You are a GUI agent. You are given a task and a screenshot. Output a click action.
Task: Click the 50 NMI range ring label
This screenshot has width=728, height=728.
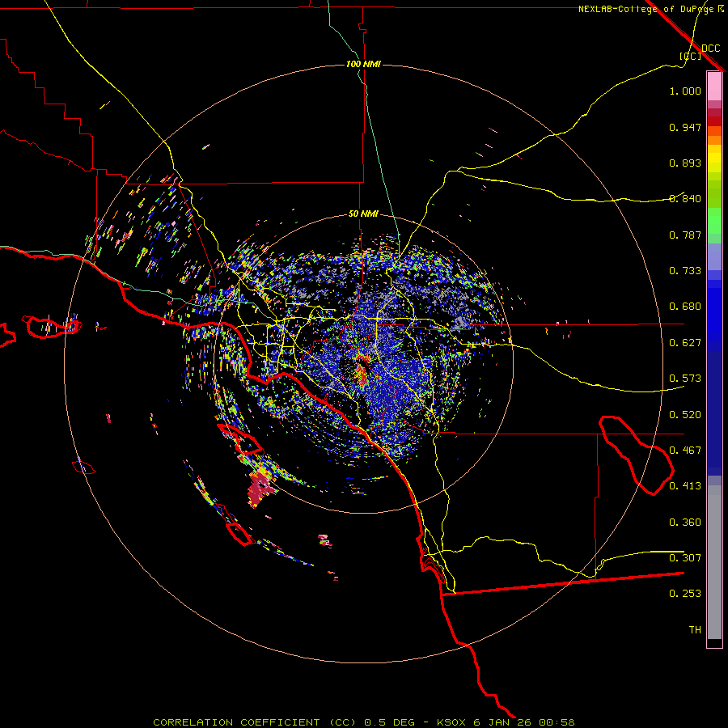[363, 214]
